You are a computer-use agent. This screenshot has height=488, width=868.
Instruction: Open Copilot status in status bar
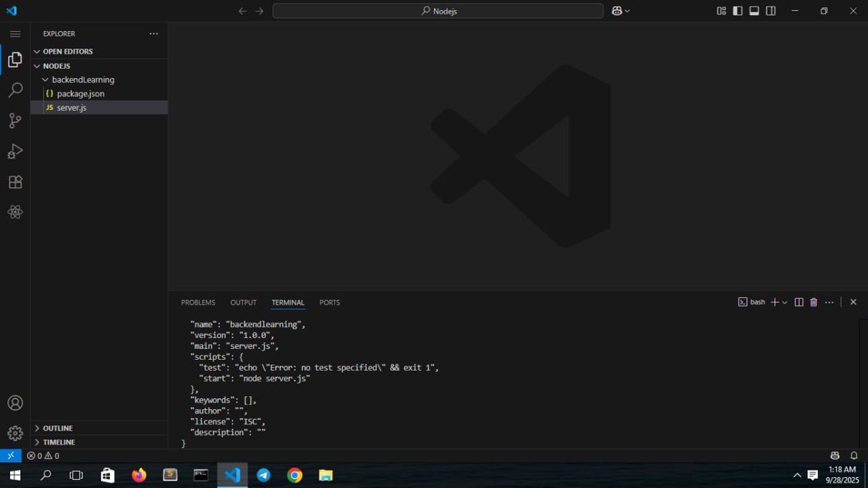(x=835, y=456)
